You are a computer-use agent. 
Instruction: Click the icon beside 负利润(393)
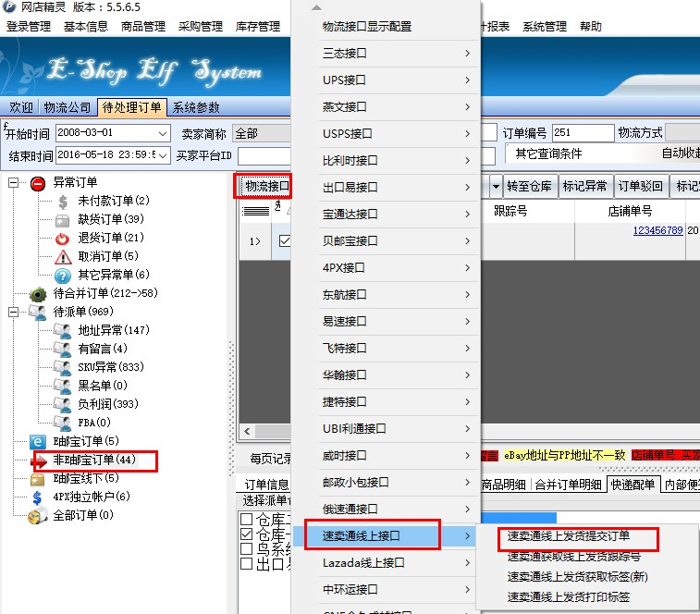[63, 405]
